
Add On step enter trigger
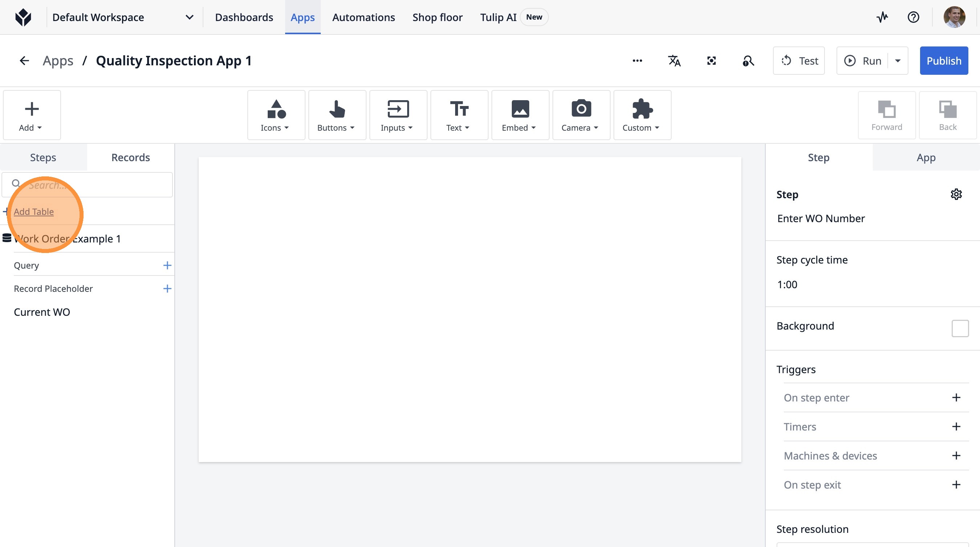pos(956,397)
